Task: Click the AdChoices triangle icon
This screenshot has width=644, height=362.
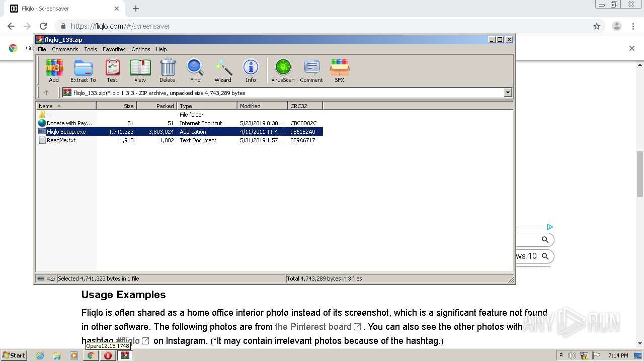Action: tap(550, 227)
